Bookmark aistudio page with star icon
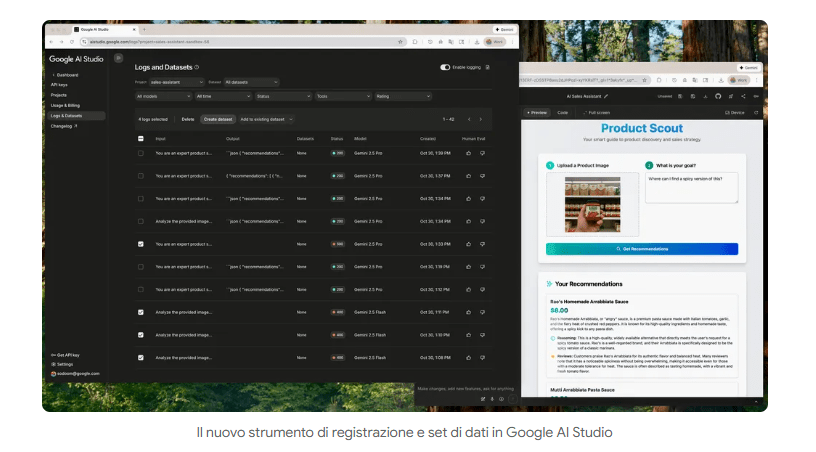816x452 pixels. [x=400, y=42]
